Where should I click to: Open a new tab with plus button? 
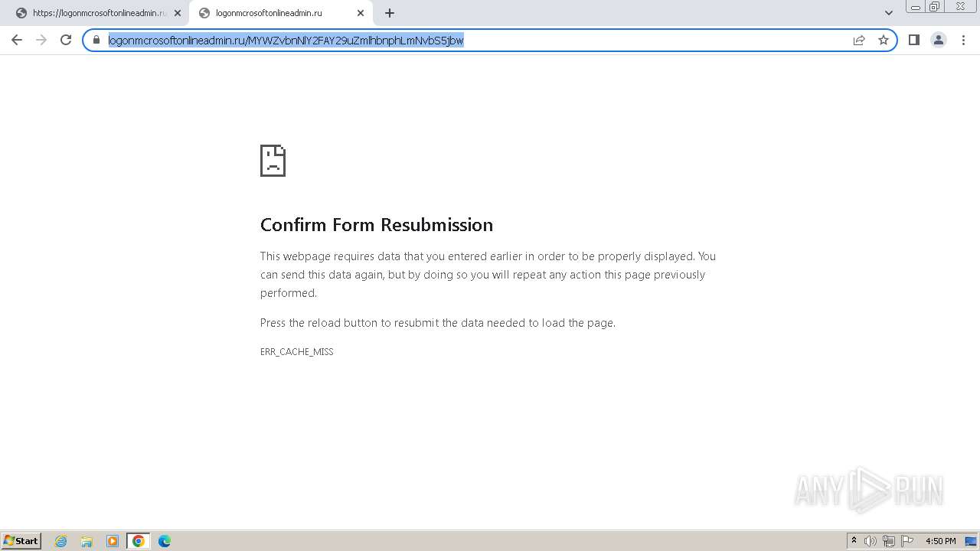coord(390,13)
